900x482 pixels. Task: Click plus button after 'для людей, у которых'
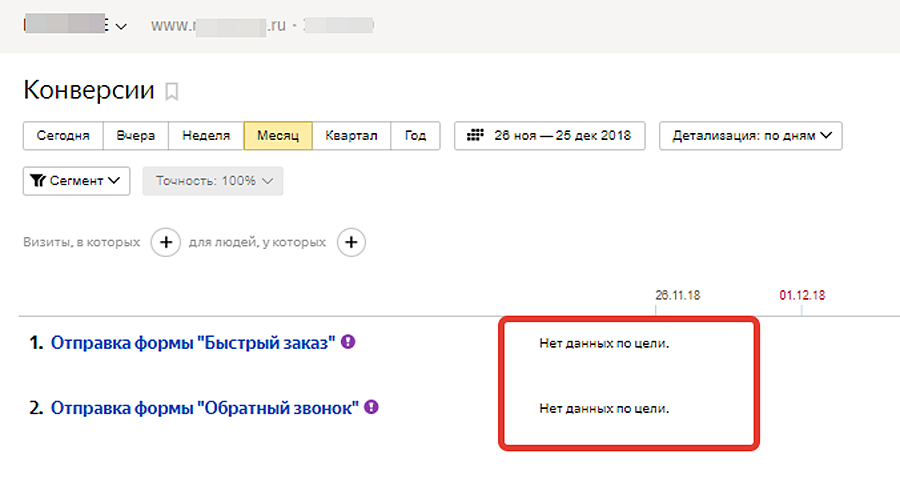pyautogui.click(x=351, y=242)
